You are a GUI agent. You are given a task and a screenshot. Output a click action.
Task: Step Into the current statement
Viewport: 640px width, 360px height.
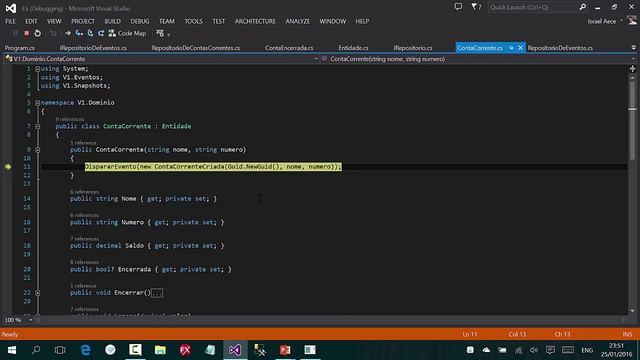pyautogui.click(x=79, y=33)
